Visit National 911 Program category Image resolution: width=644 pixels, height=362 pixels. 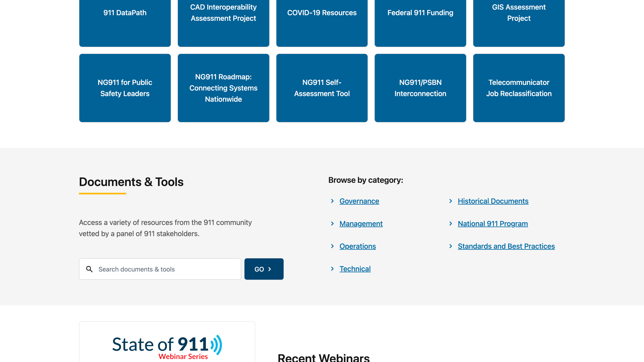pos(492,224)
